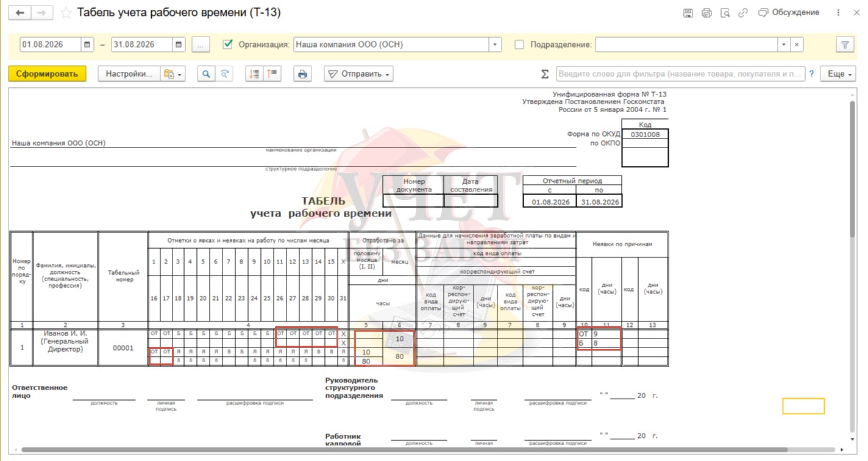Click the funnel filter button
868x461 pixels.
tap(845, 45)
